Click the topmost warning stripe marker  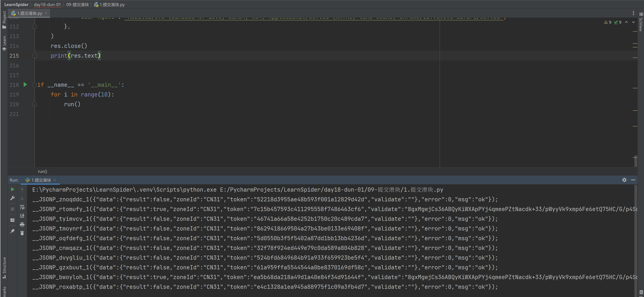coord(635,31)
